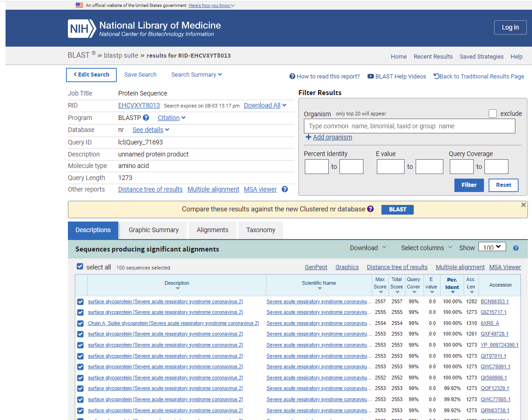The height and width of the screenshot is (420, 532).
Task: Close the Clustered nr database banner
Action: pos(523,205)
